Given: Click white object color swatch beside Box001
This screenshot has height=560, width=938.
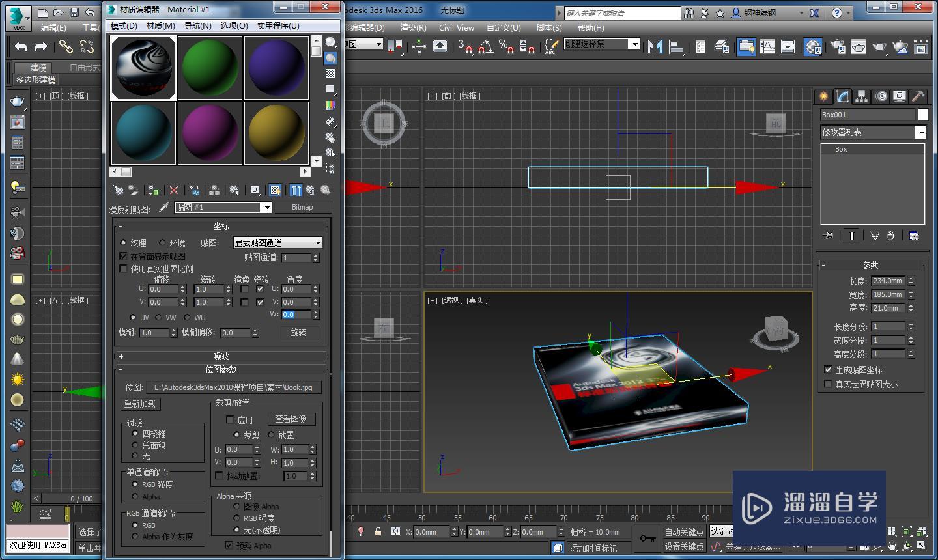Looking at the screenshot, I should [923, 115].
